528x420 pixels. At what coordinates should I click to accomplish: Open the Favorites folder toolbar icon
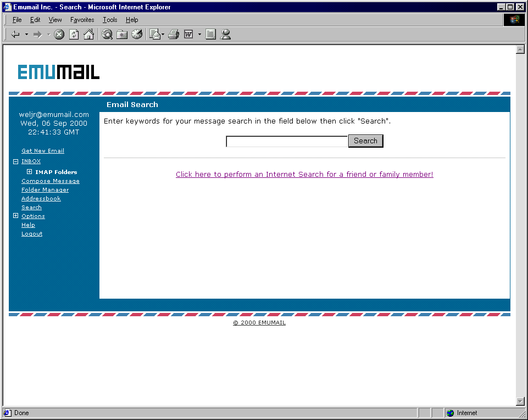pos(122,35)
